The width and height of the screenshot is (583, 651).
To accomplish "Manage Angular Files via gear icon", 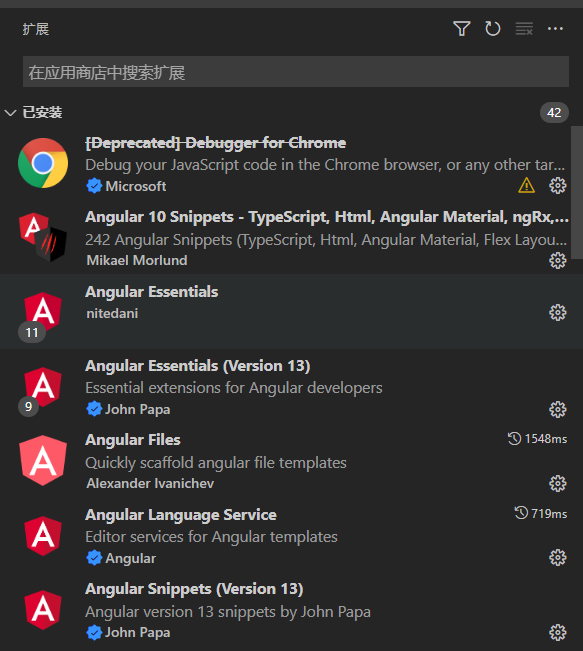I will [x=558, y=483].
